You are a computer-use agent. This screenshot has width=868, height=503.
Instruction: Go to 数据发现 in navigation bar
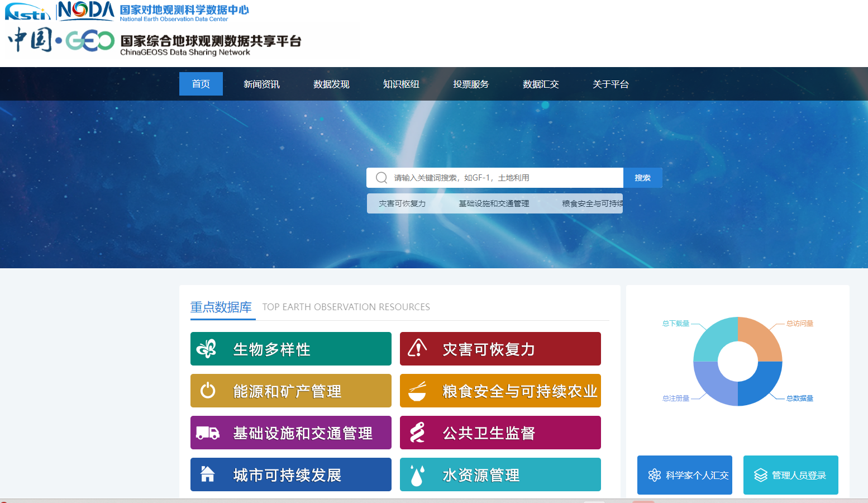(331, 84)
